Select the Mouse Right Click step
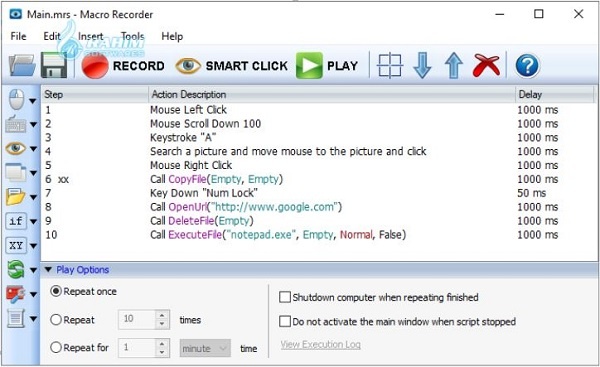 coord(191,165)
